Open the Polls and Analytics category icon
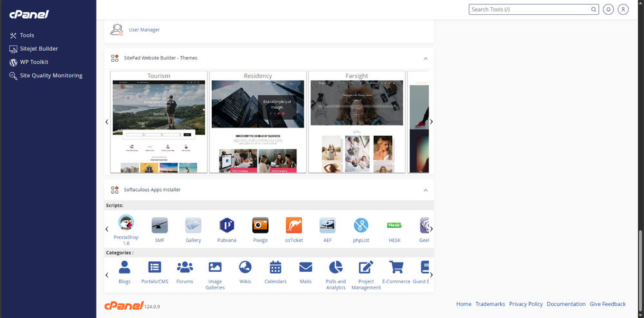This screenshot has width=644, height=318. pyautogui.click(x=336, y=267)
